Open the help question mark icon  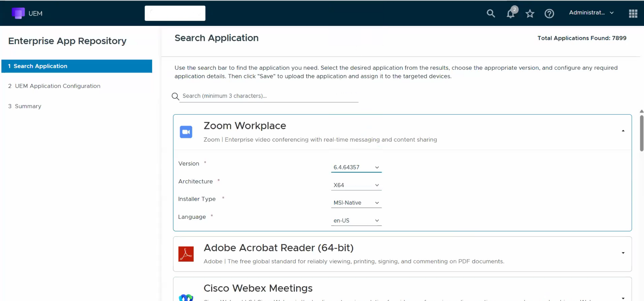click(x=549, y=13)
